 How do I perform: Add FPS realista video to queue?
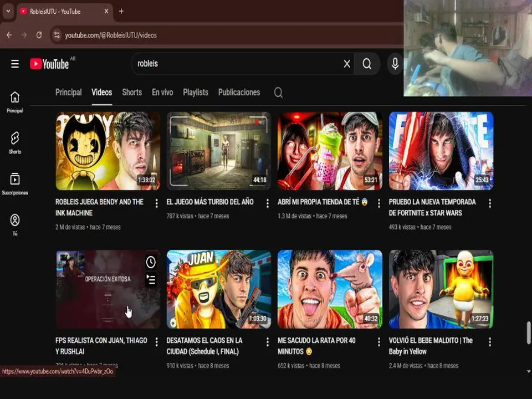[x=151, y=279]
